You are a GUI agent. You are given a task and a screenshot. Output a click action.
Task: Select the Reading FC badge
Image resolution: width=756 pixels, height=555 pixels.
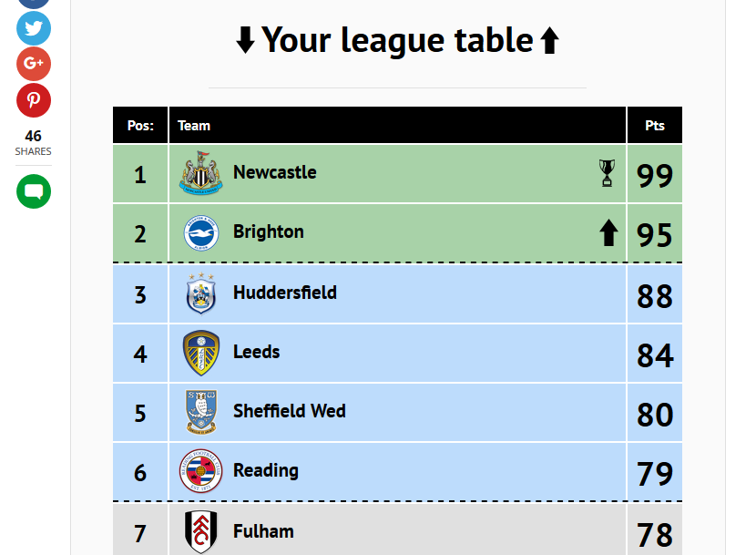pos(201,470)
